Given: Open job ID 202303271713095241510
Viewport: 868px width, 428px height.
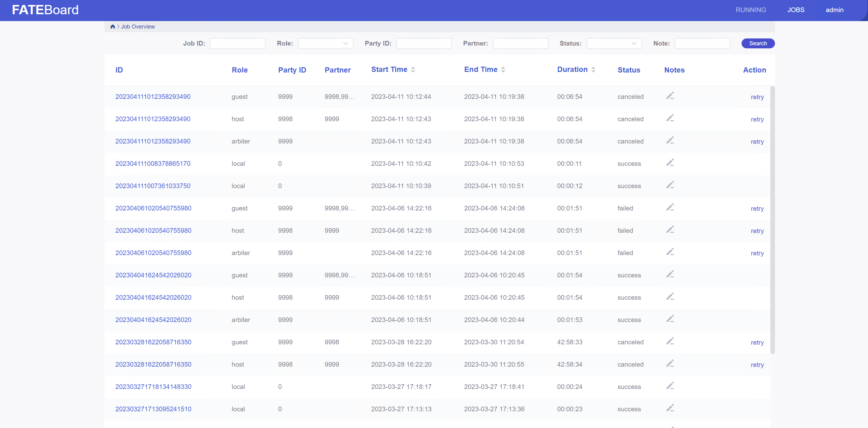Looking at the screenshot, I should 153,409.
